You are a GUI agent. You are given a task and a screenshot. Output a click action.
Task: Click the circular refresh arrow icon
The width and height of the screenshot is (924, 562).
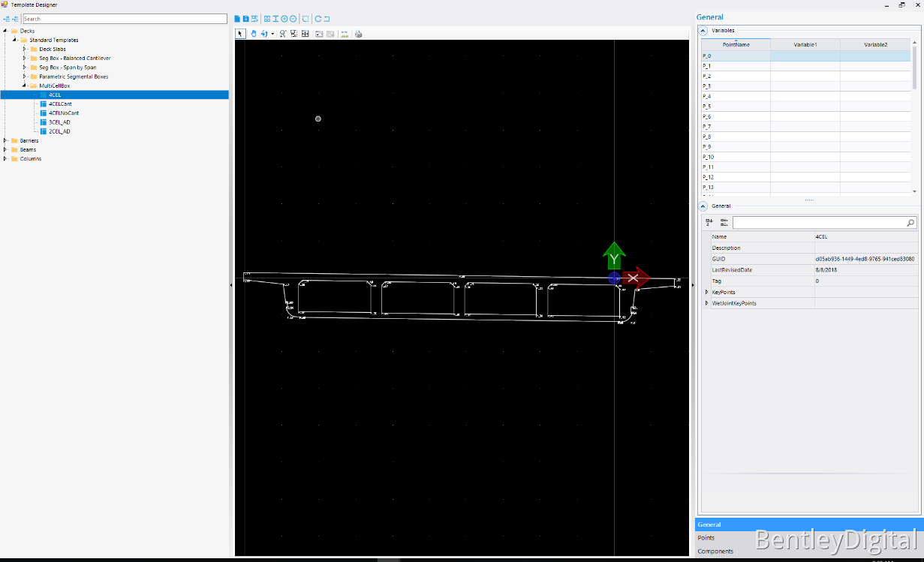coord(318,19)
